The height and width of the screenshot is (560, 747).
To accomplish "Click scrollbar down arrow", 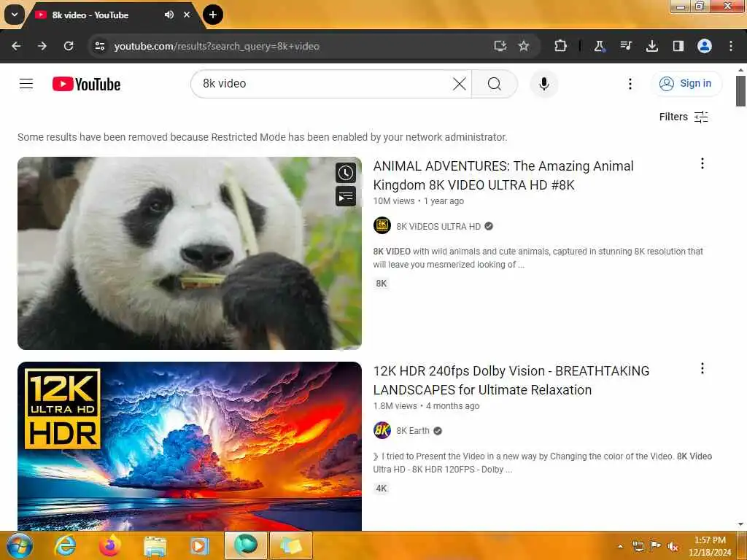I will pyautogui.click(x=740, y=524).
